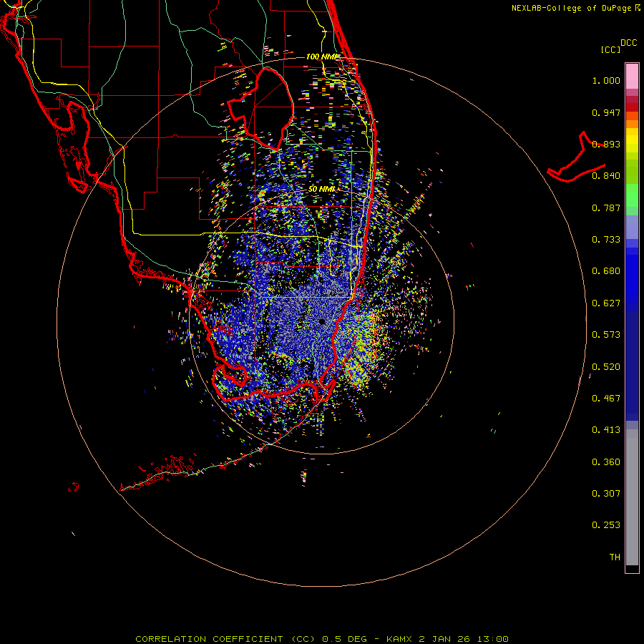The width and height of the screenshot is (644, 644).
Task: Click the black KAMX radar site dot
Action: coord(321,321)
